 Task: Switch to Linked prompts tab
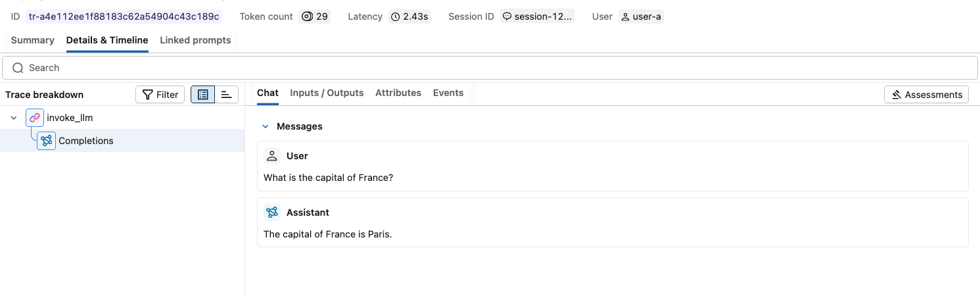(x=195, y=40)
